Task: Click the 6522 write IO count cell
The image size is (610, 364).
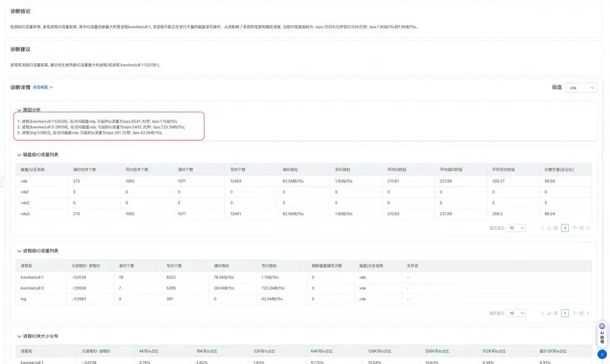Action: pyautogui.click(x=171, y=277)
